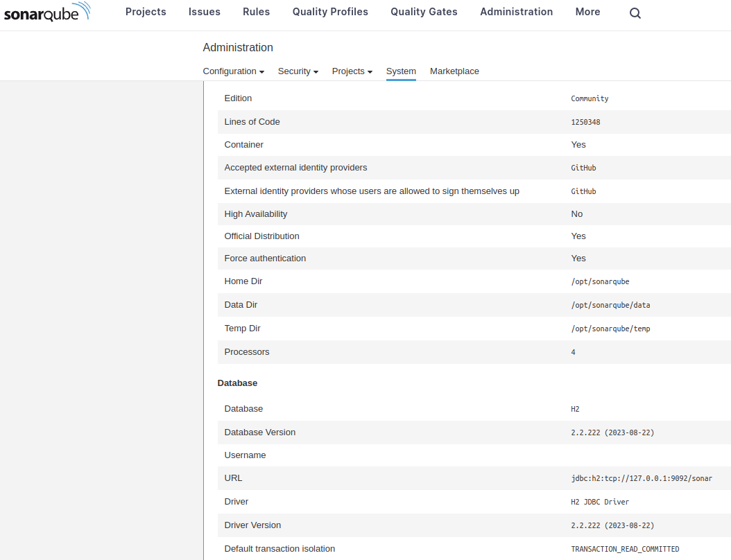731x560 pixels.
Task: Open the search magnifier icon
Action: click(x=635, y=12)
